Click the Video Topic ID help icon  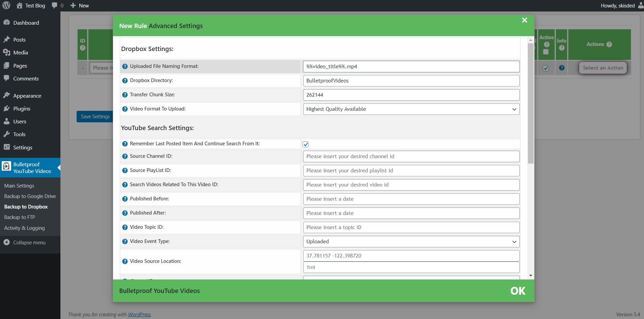(125, 227)
